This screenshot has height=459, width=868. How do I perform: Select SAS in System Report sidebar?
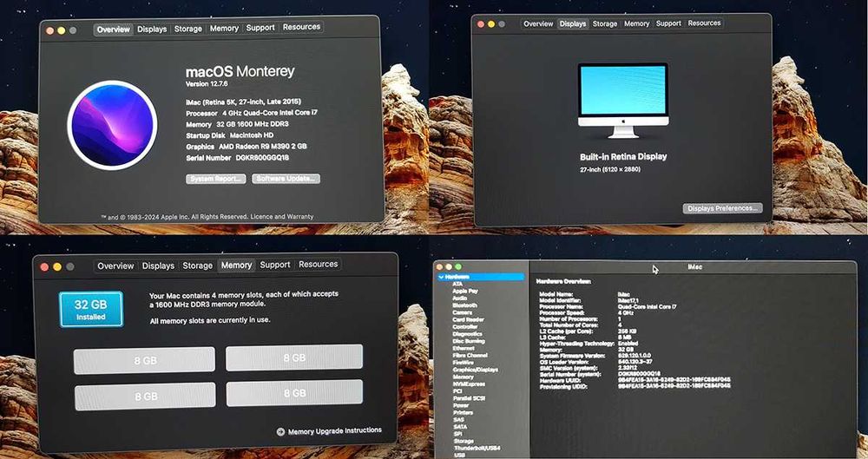coord(458,420)
